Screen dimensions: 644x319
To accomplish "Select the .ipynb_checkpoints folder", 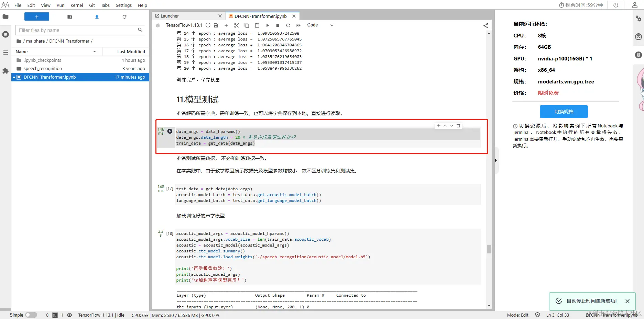I will [80, 60].
